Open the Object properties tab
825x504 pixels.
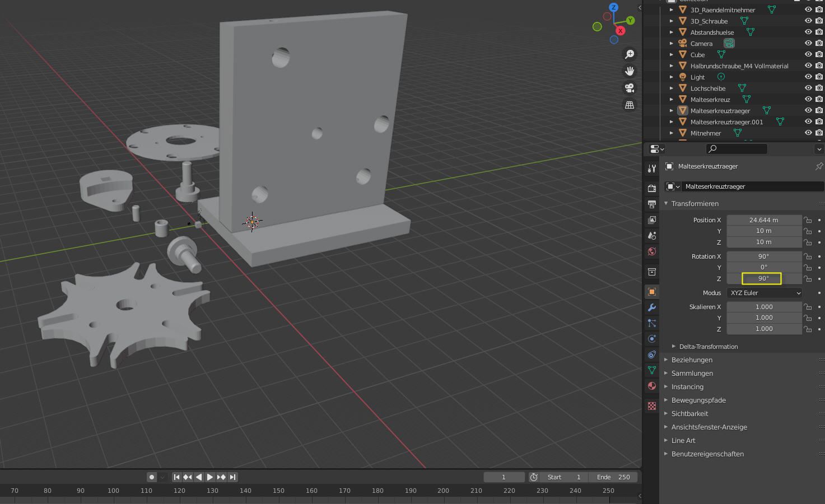(x=651, y=292)
